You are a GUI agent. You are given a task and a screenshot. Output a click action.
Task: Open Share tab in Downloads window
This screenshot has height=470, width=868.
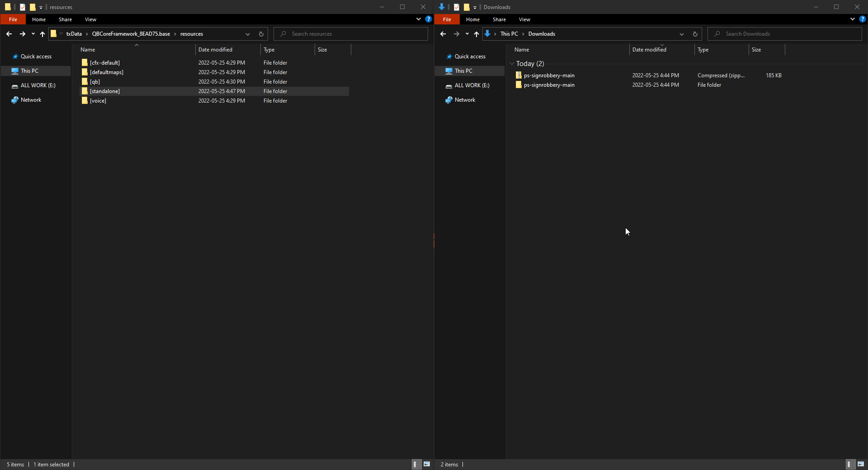[x=499, y=19]
